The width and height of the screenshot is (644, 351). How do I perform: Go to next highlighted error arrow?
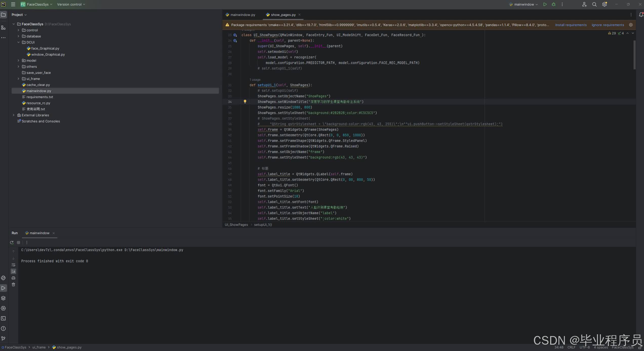(633, 33)
